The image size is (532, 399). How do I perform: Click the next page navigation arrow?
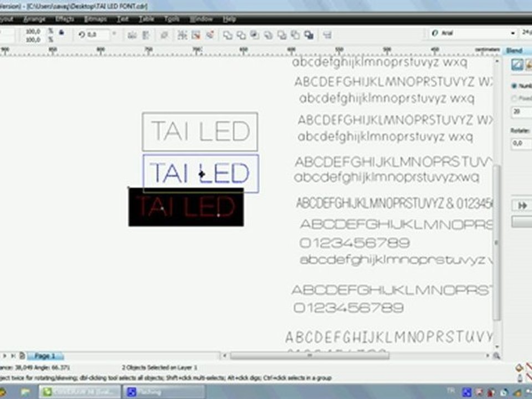[x=5, y=356]
